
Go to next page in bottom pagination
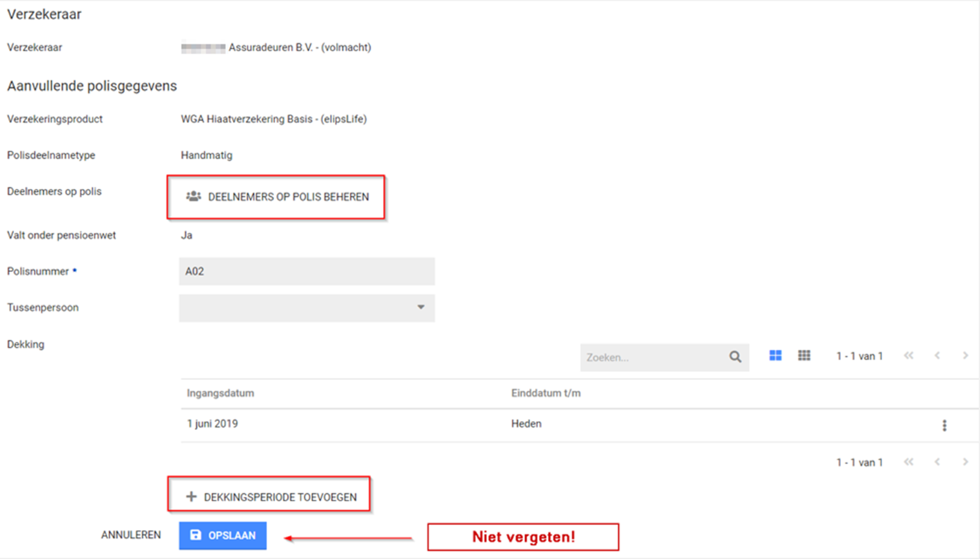tap(965, 462)
